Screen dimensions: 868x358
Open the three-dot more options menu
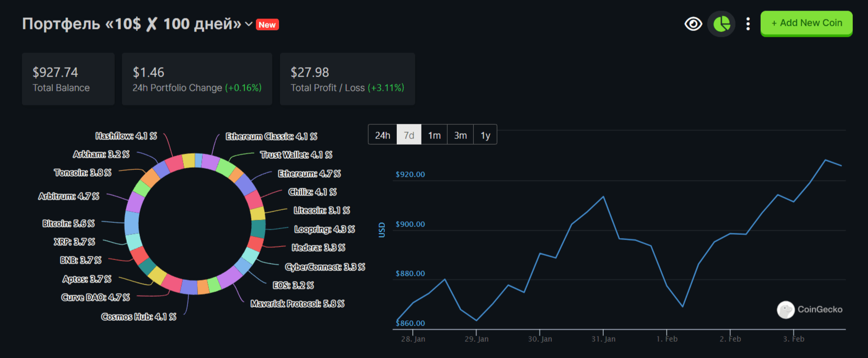coord(748,24)
